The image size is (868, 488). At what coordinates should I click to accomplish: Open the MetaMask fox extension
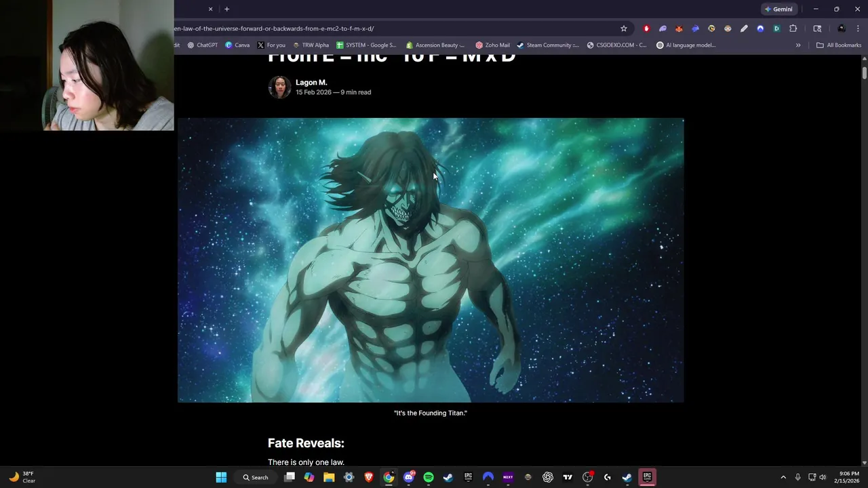pyautogui.click(x=679, y=28)
